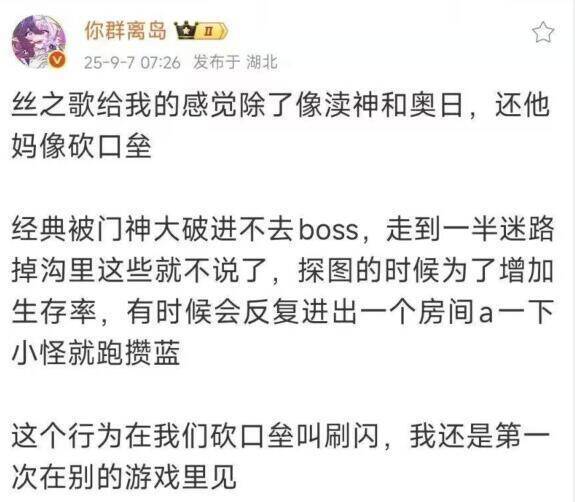
Task: Click the crown membership icon beside username
Action: [x=186, y=31]
